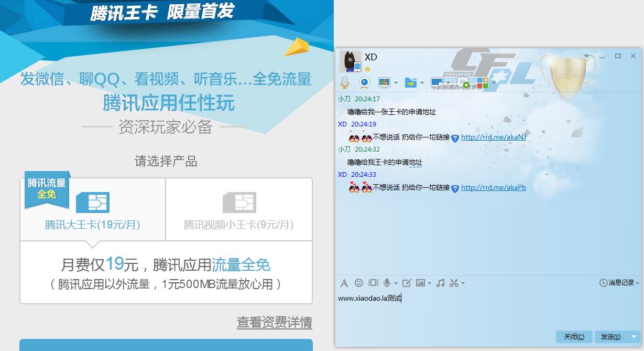The image size is (644, 351).
Task: Click the 腾讯应用任性玩 heading
Action: (168, 103)
